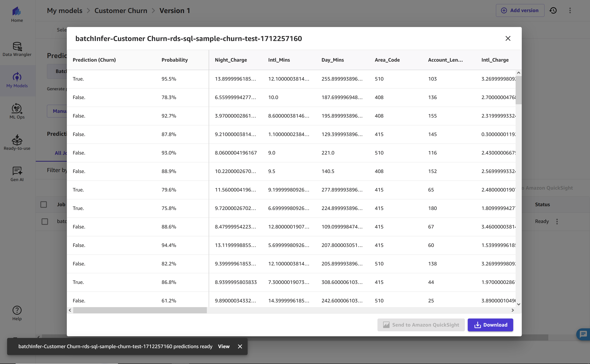Click the Download button

(490, 325)
